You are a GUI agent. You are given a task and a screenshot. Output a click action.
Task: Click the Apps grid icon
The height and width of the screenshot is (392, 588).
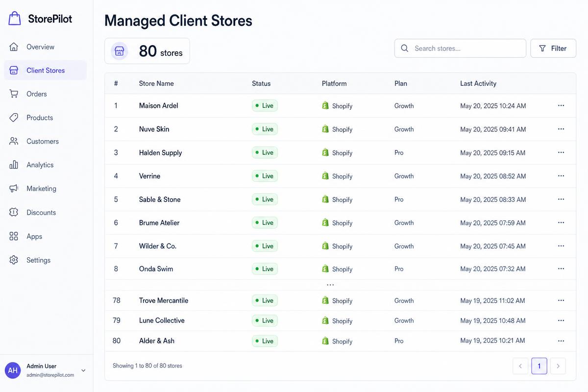pyautogui.click(x=14, y=236)
